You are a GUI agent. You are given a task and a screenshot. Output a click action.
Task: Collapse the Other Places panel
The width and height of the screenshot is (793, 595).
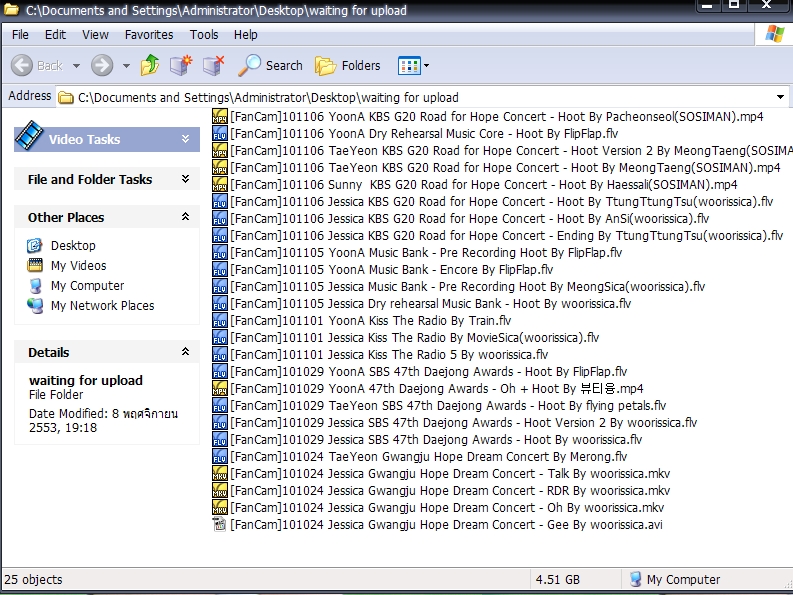click(x=186, y=217)
